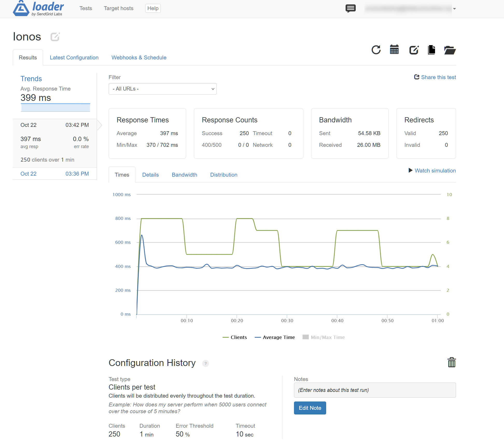Enable Min/Max Time series in the legend

(x=324, y=337)
